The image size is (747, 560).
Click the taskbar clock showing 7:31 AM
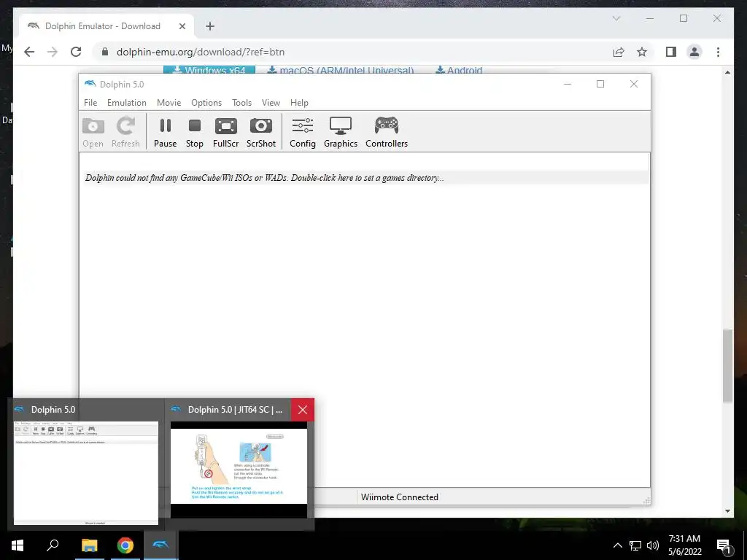(684, 545)
